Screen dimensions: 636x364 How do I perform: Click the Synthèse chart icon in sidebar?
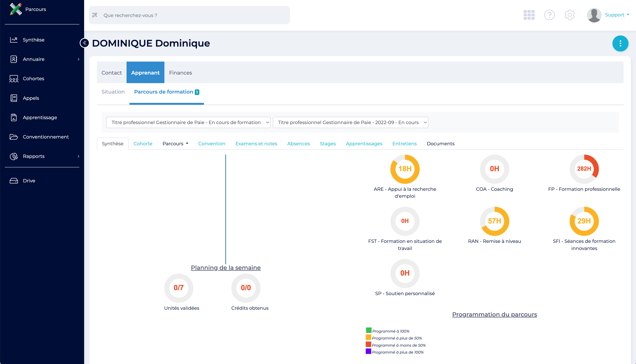click(14, 40)
